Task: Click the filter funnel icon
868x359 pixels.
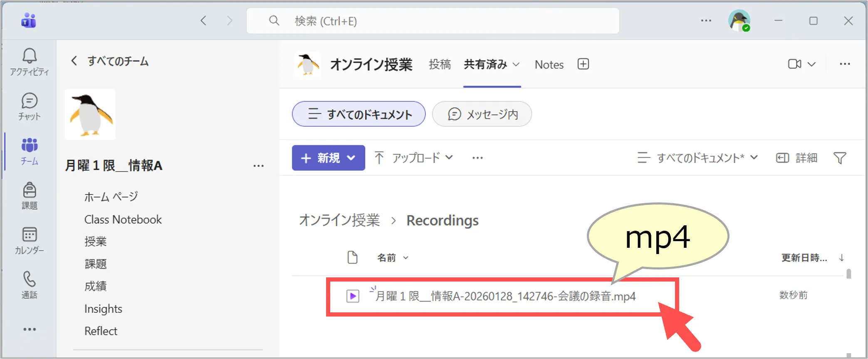Action: click(x=839, y=158)
